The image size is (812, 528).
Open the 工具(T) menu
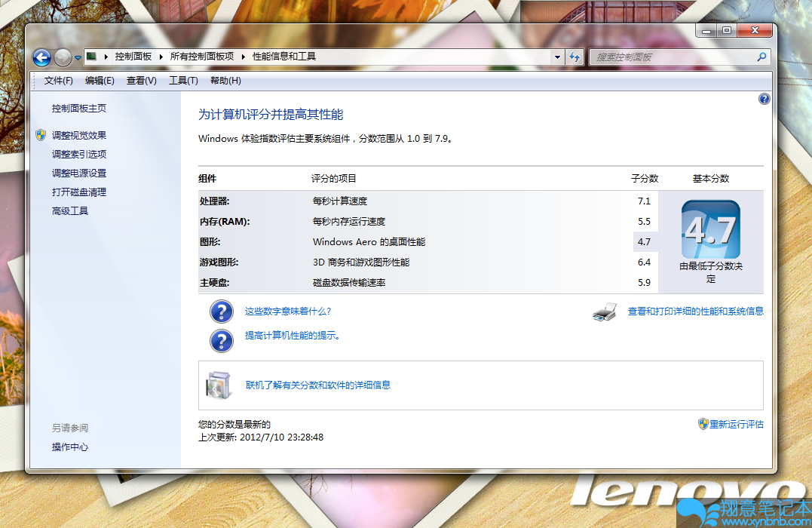(x=183, y=81)
